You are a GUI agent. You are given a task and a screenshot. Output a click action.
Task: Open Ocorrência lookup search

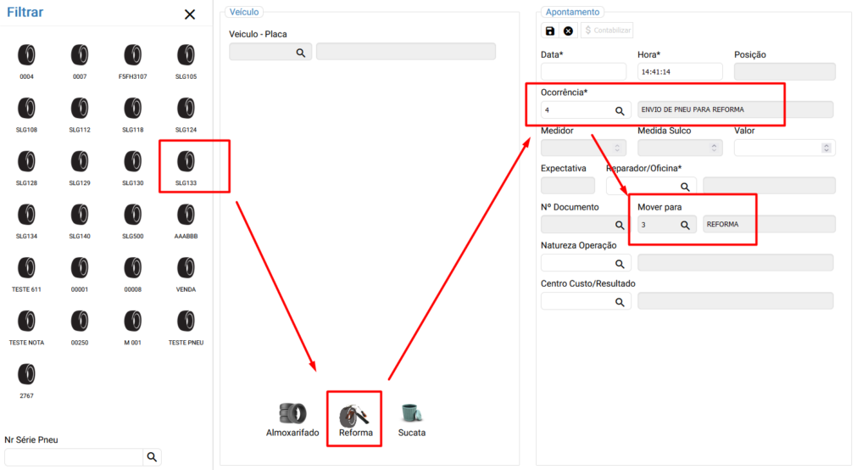coord(620,110)
